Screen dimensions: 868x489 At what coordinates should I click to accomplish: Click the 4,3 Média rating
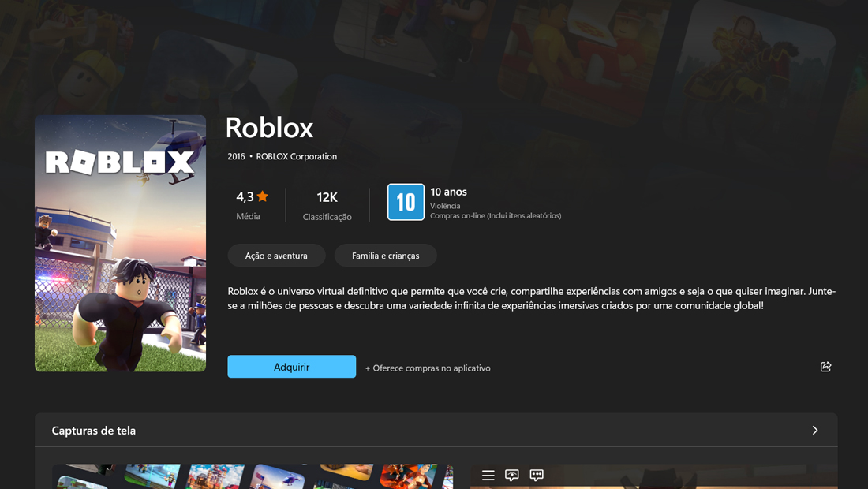point(252,205)
